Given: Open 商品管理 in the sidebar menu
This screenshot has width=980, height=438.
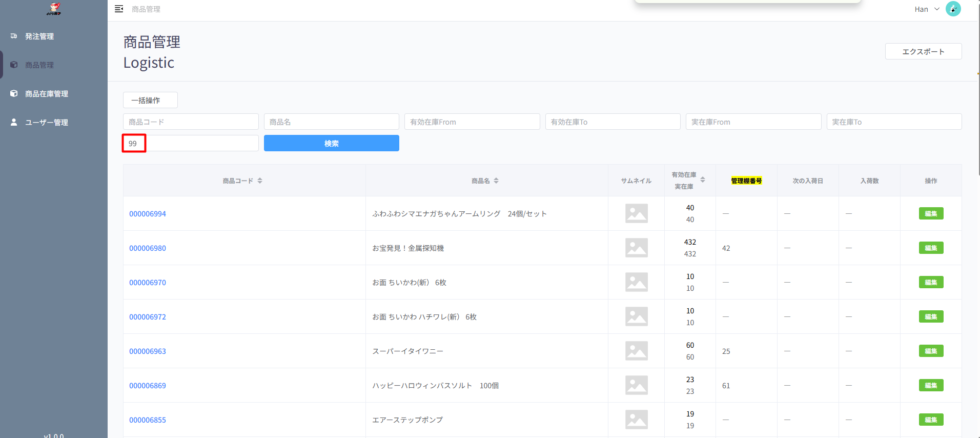Looking at the screenshot, I should [x=39, y=65].
